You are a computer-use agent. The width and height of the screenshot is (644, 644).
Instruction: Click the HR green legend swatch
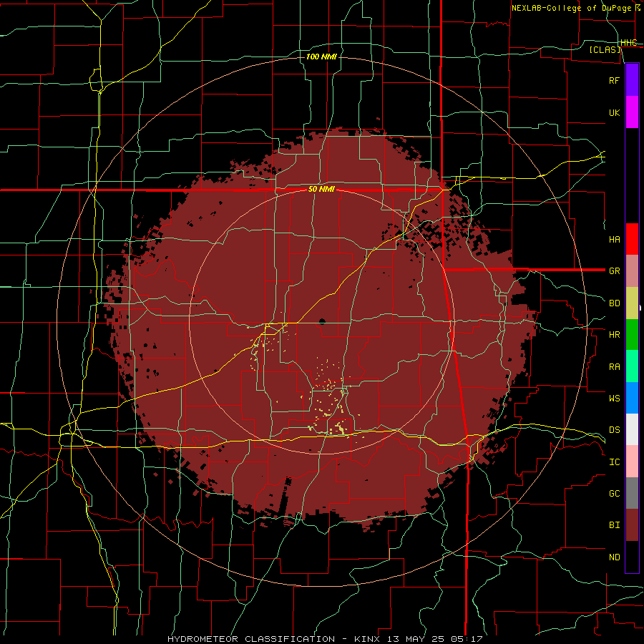tap(632, 335)
